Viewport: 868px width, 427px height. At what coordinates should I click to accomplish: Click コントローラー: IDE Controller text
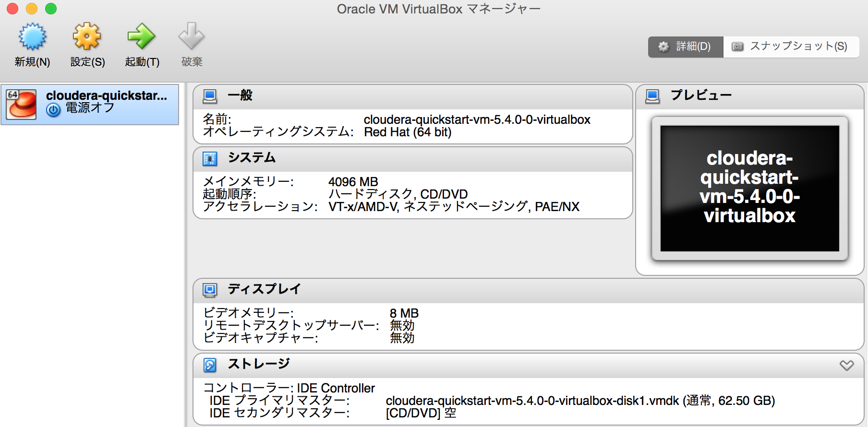point(289,388)
